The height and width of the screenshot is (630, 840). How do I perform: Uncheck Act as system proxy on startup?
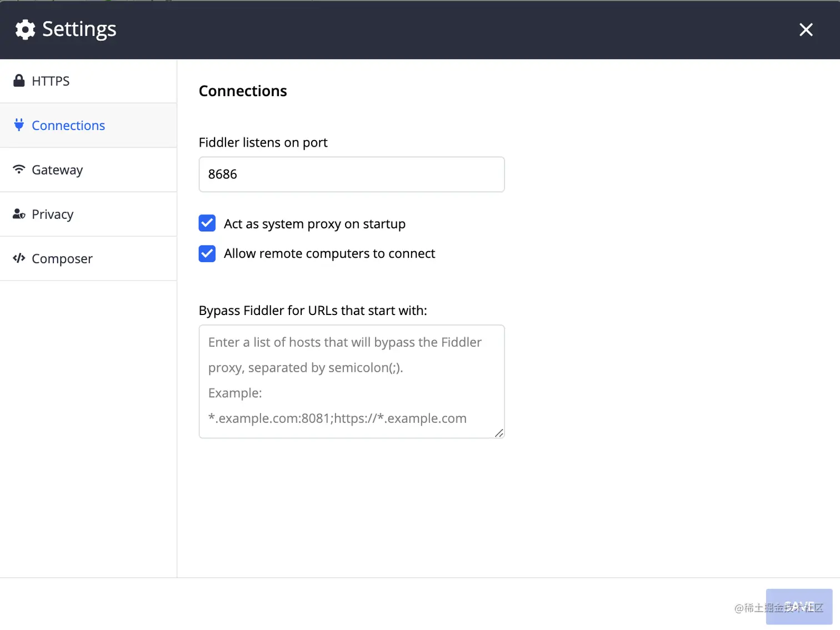coord(207,223)
